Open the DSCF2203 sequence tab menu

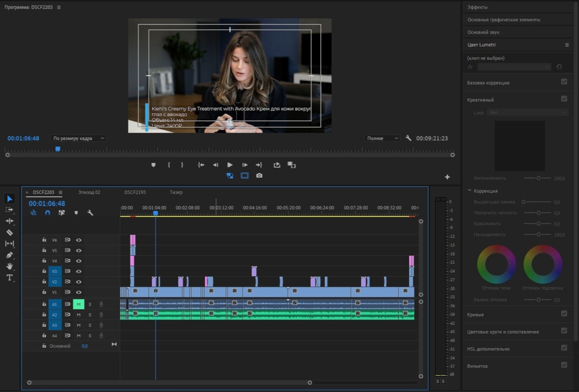pos(61,193)
